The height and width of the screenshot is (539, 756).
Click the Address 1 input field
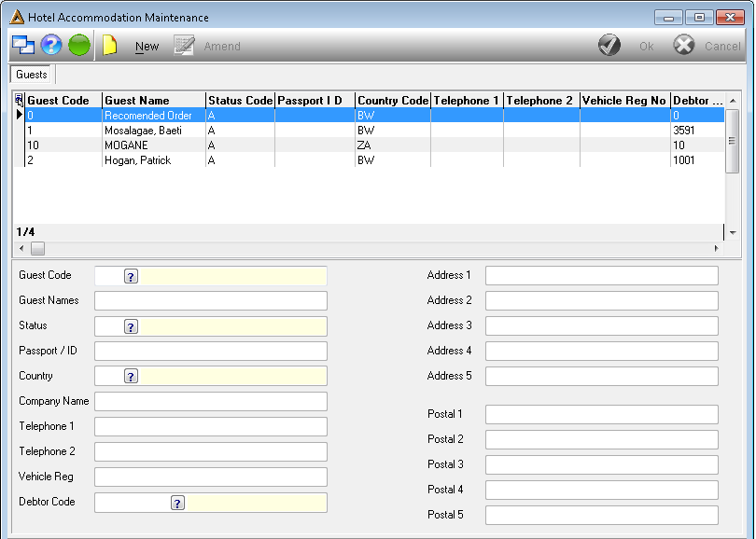pos(602,275)
